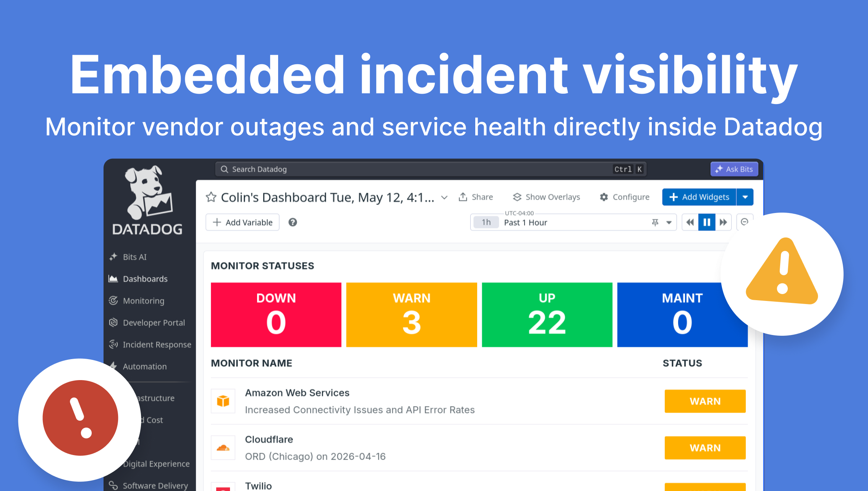Click Add Variable button
The image size is (868, 491).
tap(243, 222)
